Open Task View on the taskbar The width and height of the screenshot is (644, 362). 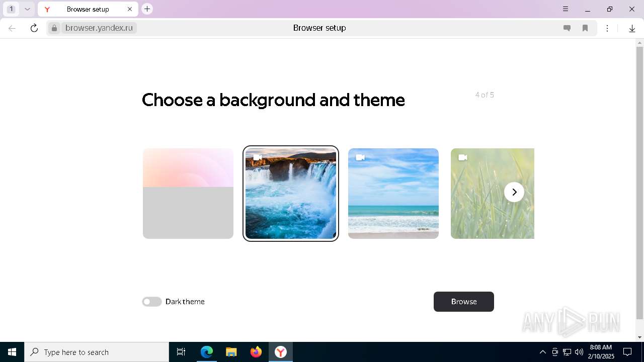coord(181,352)
